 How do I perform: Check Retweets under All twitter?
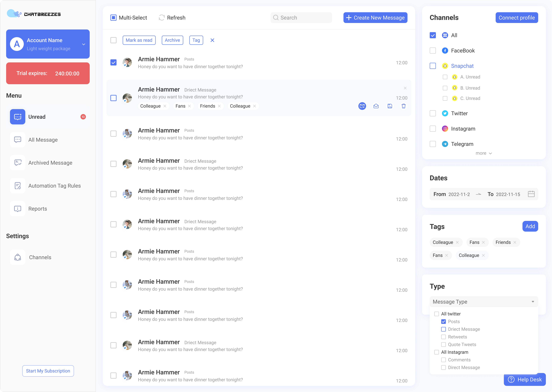(444, 337)
